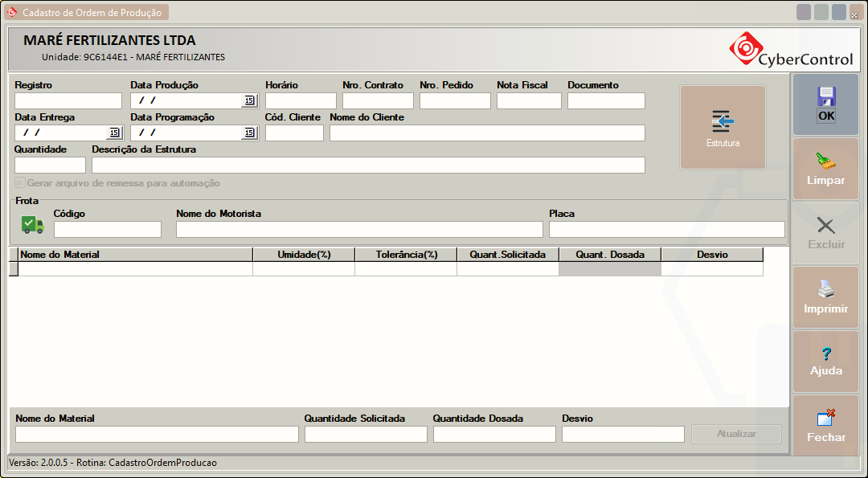Open Data Programação calendar picker
The image size is (868, 478).
click(x=249, y=133)
